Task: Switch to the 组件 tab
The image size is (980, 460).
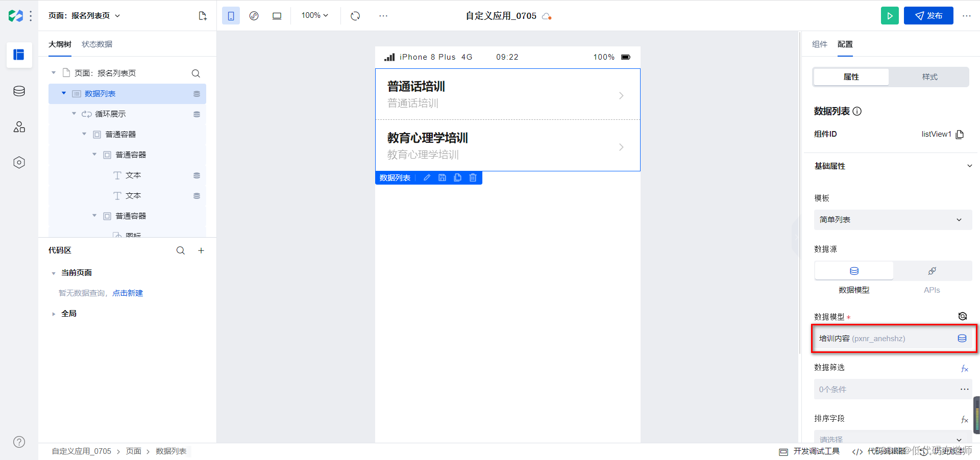Action: [820, 44]
